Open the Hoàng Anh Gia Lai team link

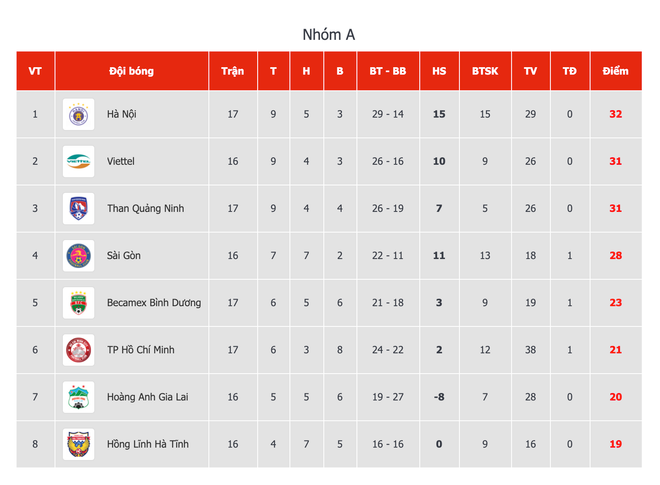click(148, 397)
